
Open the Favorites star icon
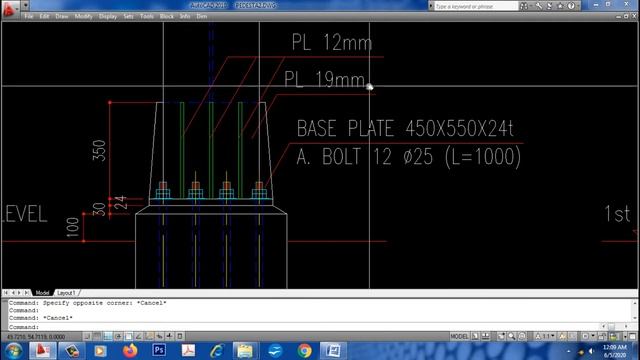(x=560, y=6)
